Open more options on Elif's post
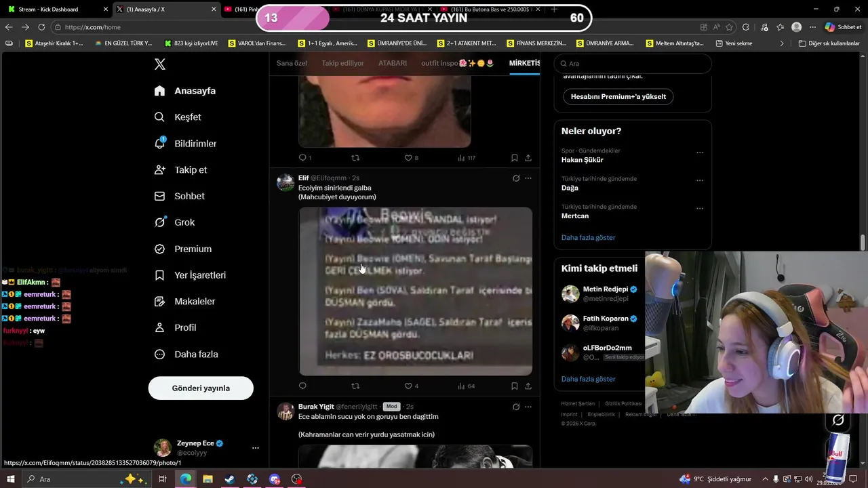868x488 pixels. (x=528, y=178)
